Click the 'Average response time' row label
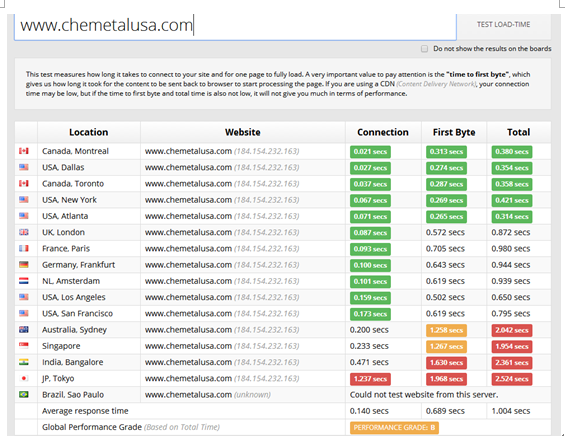 click(85, 411)
